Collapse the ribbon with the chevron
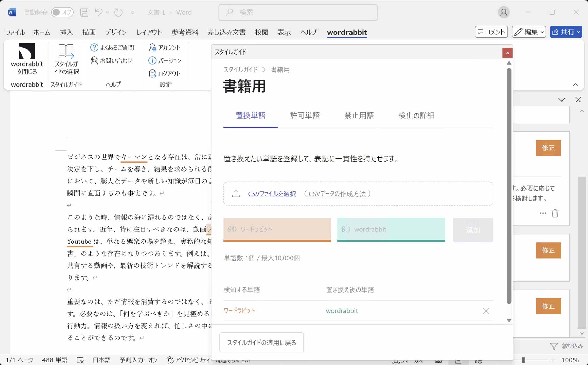The height and width of the screenshot is (365, 588). 575,85
